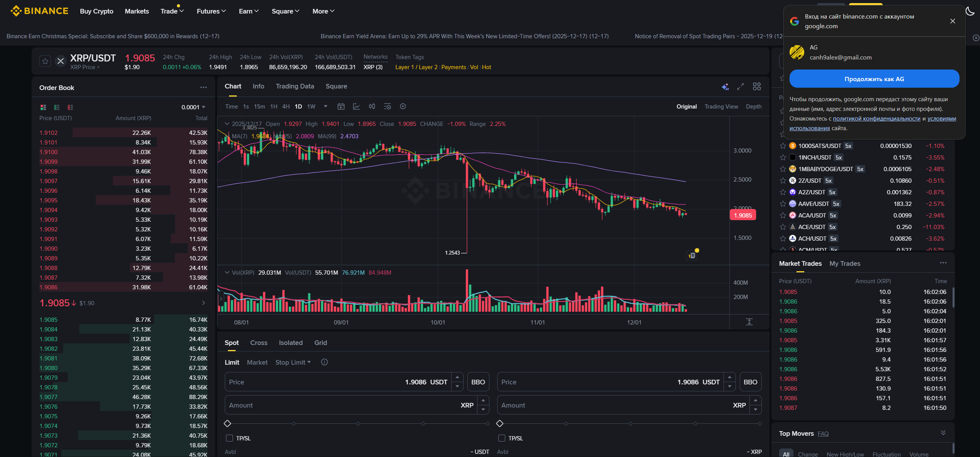This screenshot has height=457, width=980.
Task: Switch to the Trading Data tab
Action: click(x=295, y=86)
